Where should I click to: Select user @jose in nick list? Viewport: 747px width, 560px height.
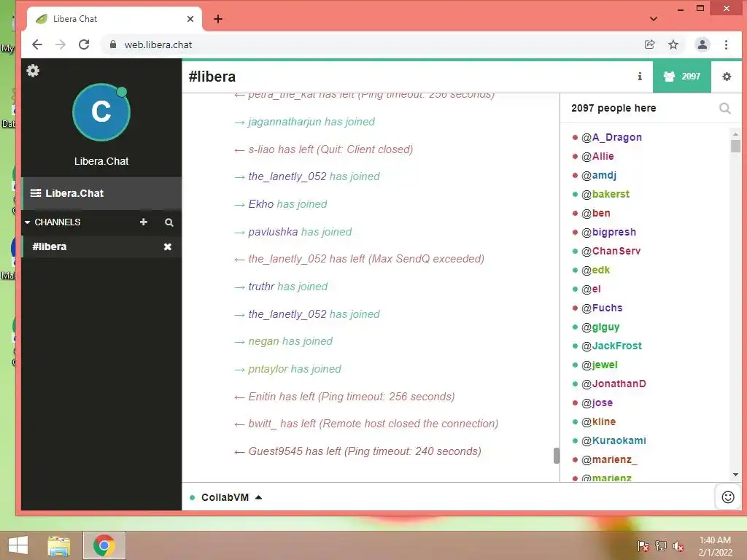click(x=597, y=402)
